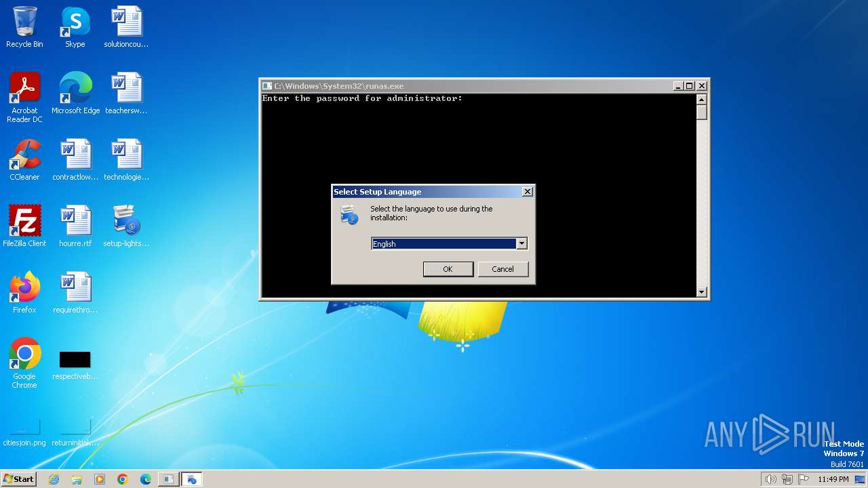Click the Select Setup Language title bar
868x488 pixels.
tap(426, 192)
